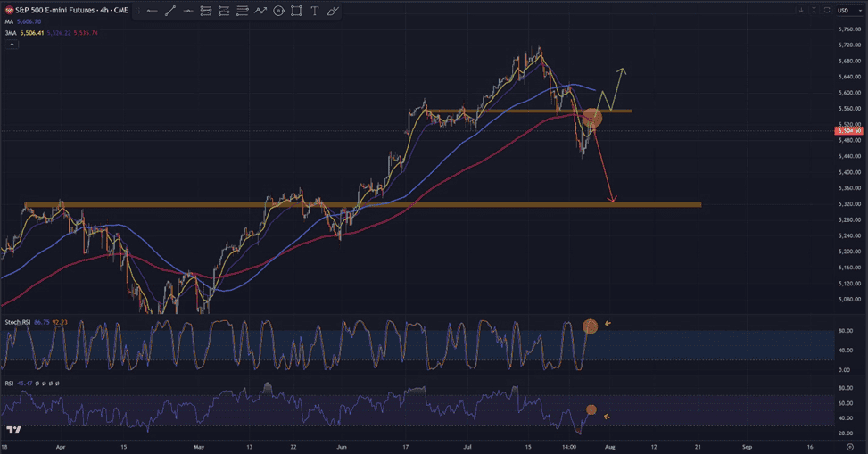Image resolution: width=868 pixels, height=454 pixels.
Task: Click the Stoch RSI value 86.75
Action: 42,322
